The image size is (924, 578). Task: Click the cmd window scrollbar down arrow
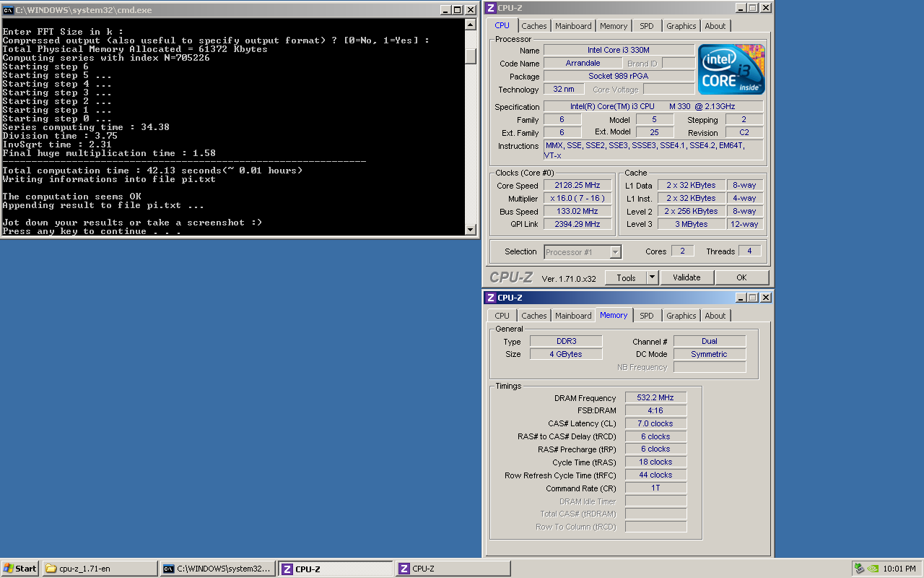click(x=471, y=230)
